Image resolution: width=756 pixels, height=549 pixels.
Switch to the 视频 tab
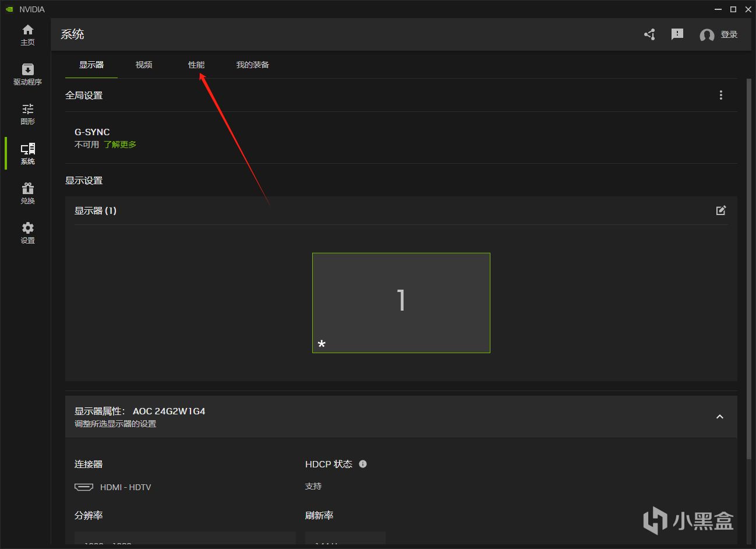tap(144, 65)
